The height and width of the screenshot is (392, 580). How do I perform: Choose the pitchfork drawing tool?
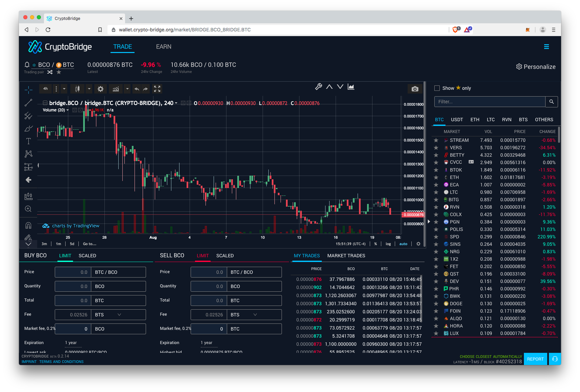(28, 116)
